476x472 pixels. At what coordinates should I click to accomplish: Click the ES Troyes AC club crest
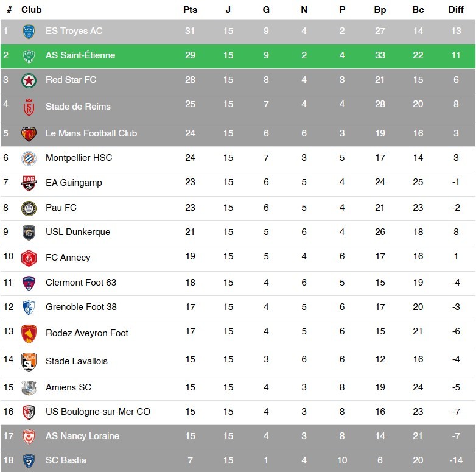coord(28,31)
